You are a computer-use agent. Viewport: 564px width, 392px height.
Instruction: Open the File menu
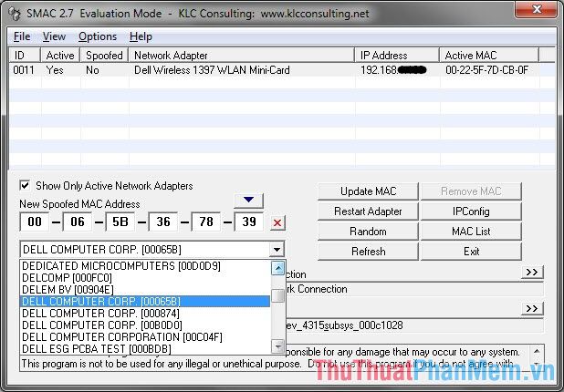pos(22,36)
